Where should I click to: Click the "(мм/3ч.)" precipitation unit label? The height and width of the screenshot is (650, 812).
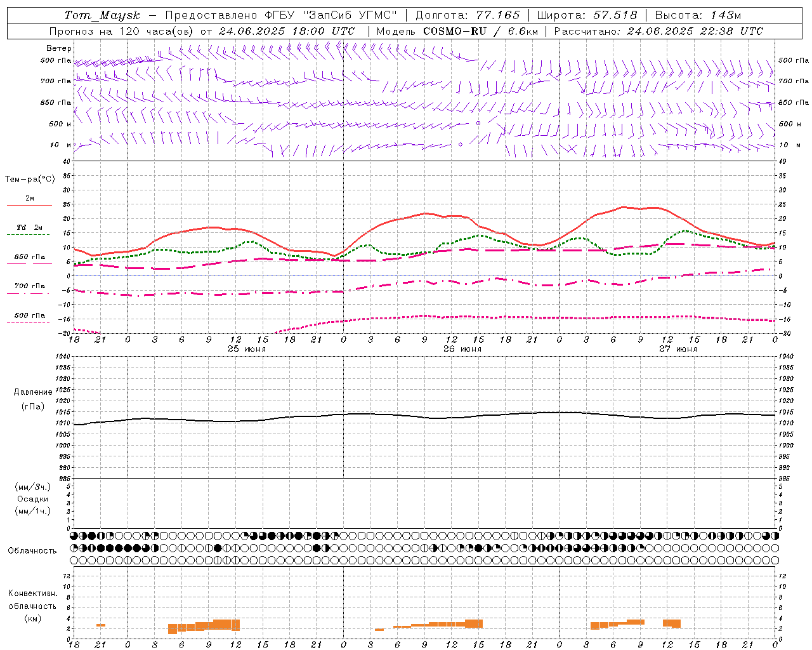click(x=33, y=487)
